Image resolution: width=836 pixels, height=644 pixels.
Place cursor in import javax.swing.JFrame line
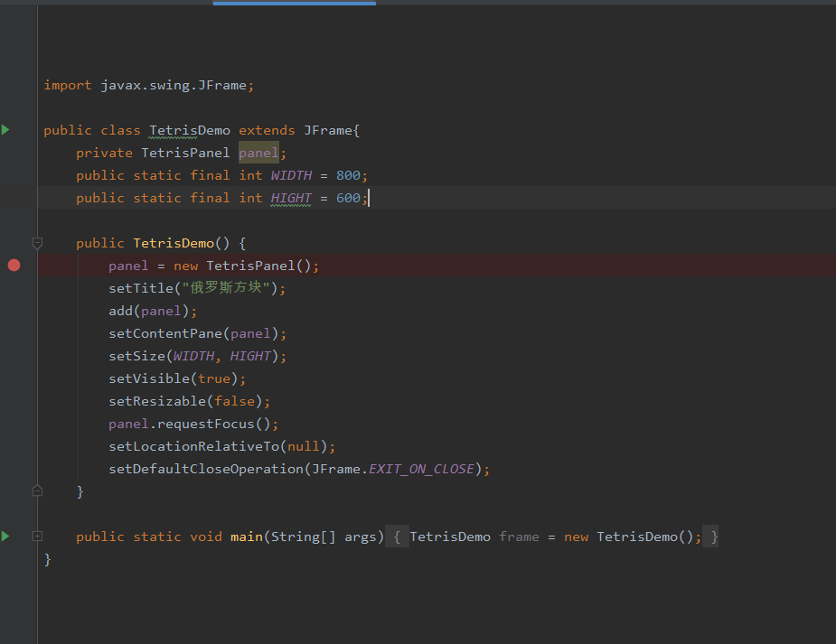[149, 85]
